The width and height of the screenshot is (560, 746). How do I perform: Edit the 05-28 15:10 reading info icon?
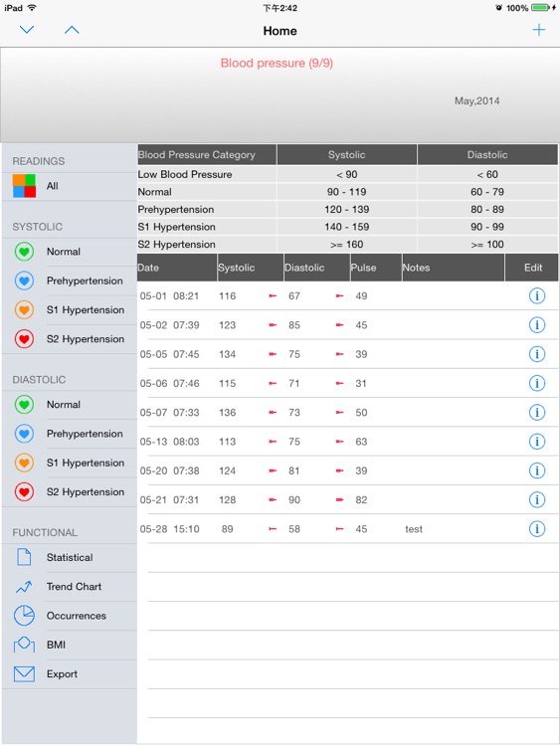(x=537, y=528)
